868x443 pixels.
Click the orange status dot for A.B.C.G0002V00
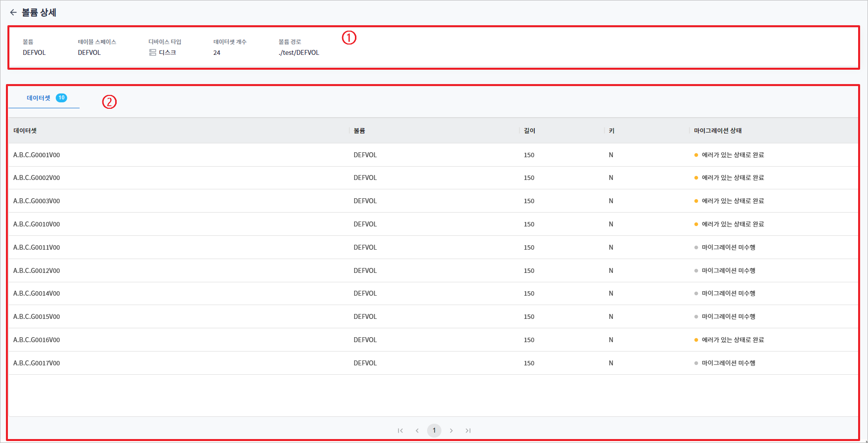click(x=696, y=177)
